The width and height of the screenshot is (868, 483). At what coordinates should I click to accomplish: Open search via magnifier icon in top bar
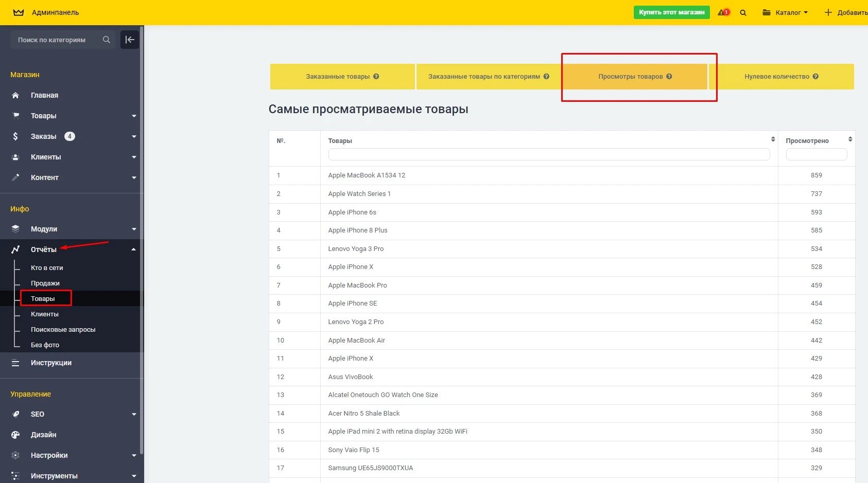[743, 12]
